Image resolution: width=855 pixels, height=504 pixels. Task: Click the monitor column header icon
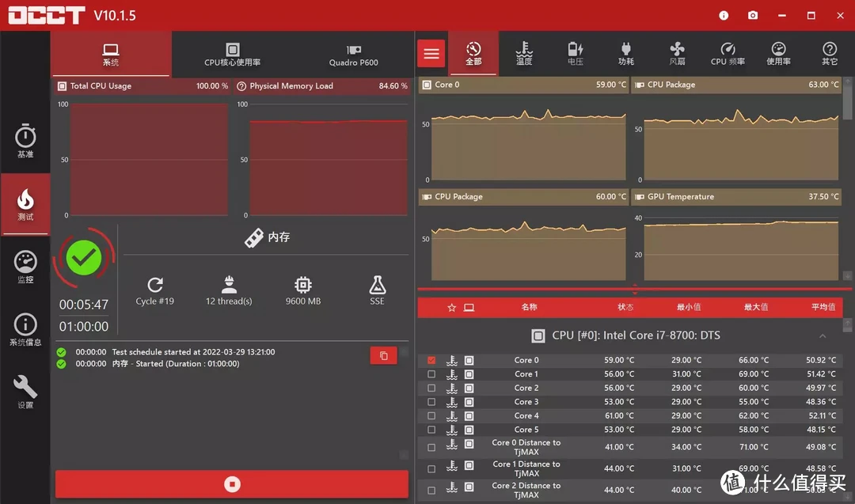[x=469, y=308]
